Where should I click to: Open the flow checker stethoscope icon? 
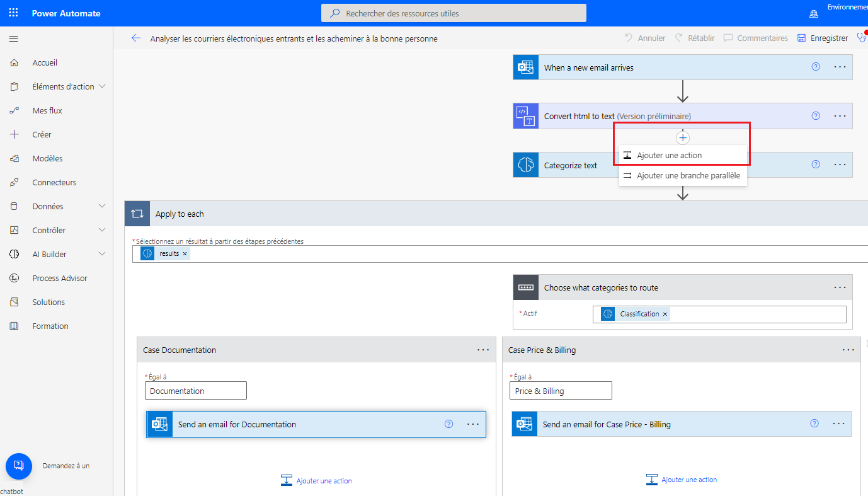pyautogui.click(x=862, y=38)
